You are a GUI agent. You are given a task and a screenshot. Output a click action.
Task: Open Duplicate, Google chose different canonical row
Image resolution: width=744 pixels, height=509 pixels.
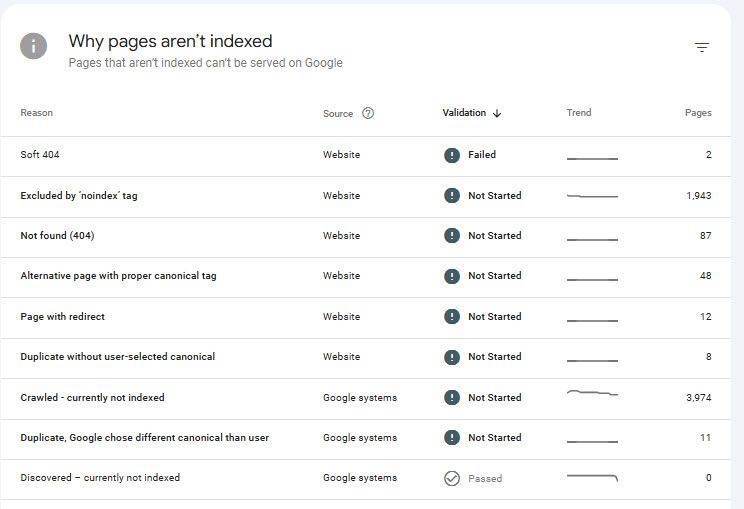tap(144, 438)
